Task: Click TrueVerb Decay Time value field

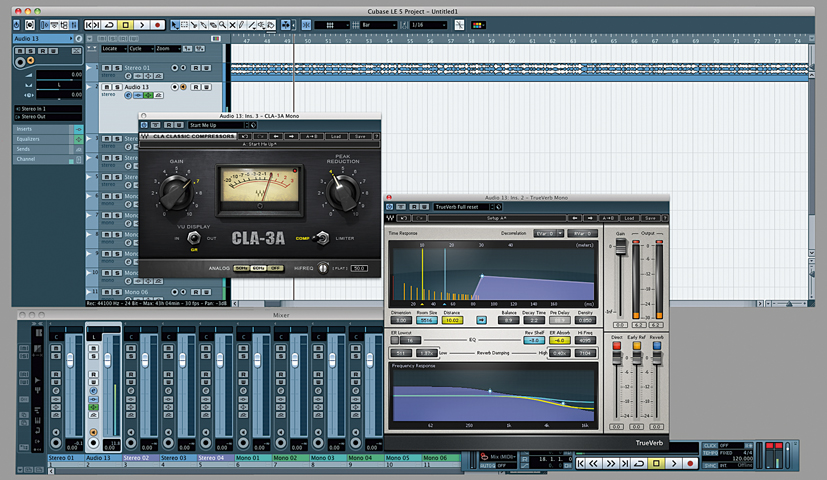Action: coord(533,320)
